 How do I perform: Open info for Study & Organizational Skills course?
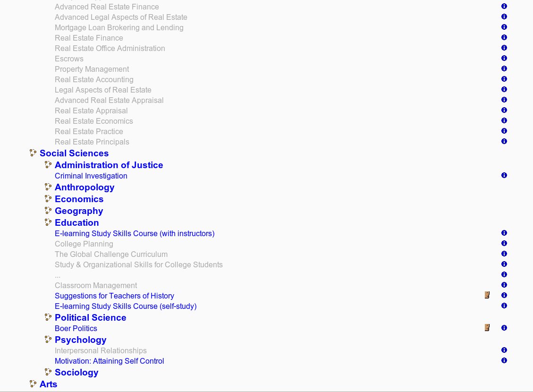(x=504, y=264)
